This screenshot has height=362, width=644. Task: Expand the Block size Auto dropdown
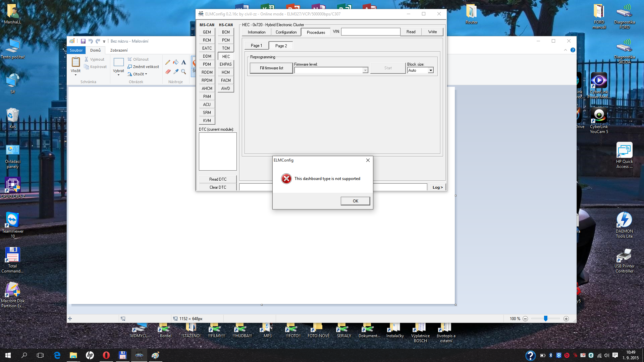431,70
